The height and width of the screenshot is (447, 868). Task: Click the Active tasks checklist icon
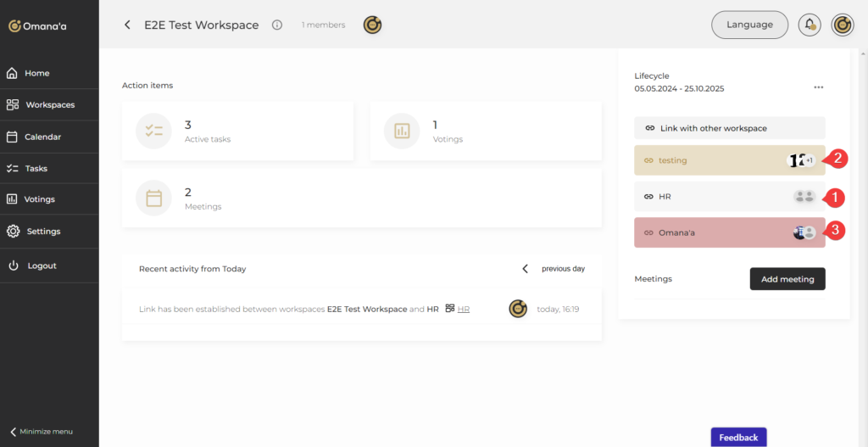[x=153, y=131]
